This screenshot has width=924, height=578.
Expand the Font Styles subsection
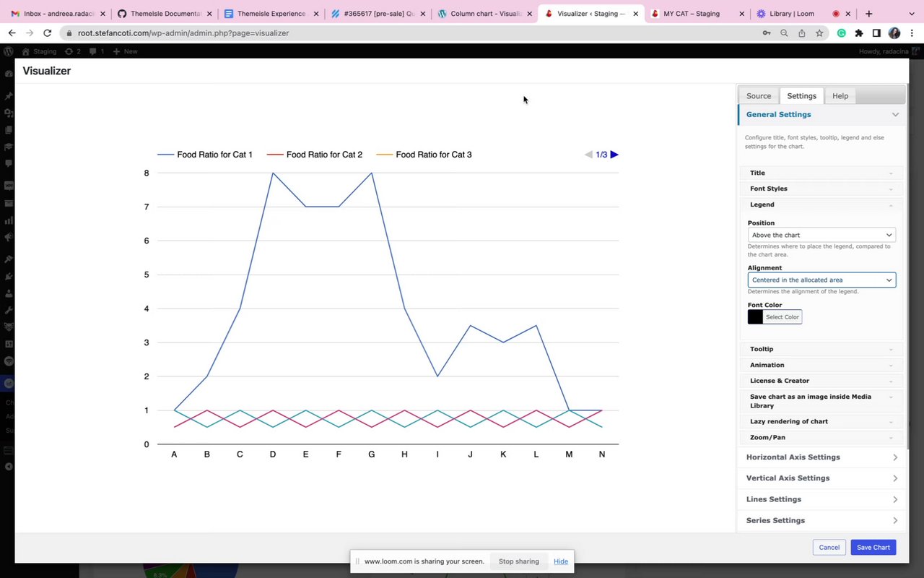point(821,189)
